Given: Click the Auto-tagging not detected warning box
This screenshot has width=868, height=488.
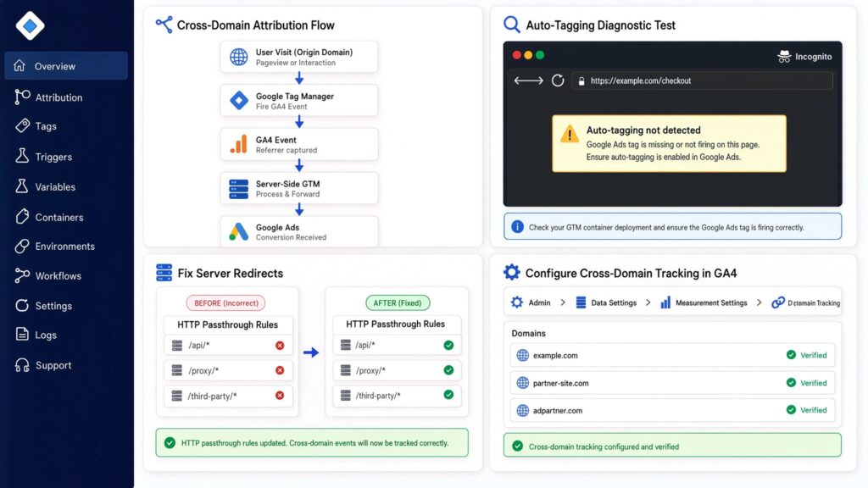Looking at the screenshot, I should [x=669, y=144].
